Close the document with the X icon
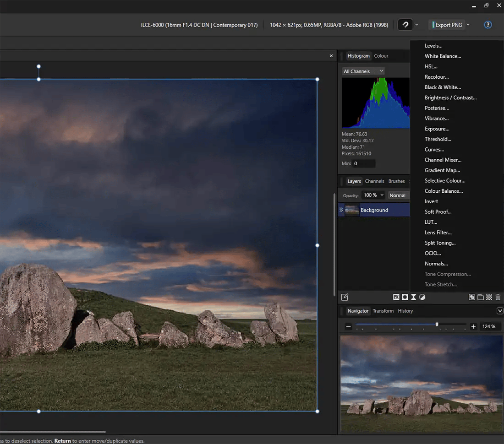Viewport: 504px width, 444px height. (x=331, y=56)
